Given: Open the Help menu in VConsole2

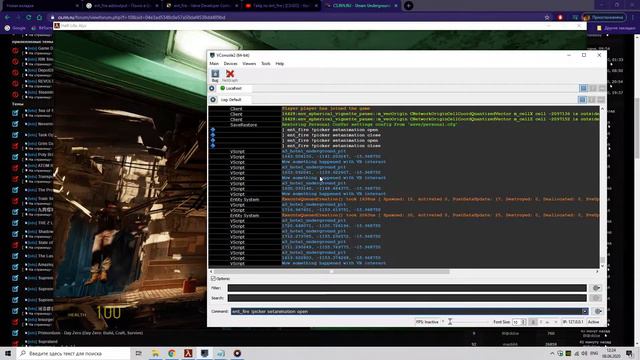Looking at the screenshot, I should [x=280, y=64].
